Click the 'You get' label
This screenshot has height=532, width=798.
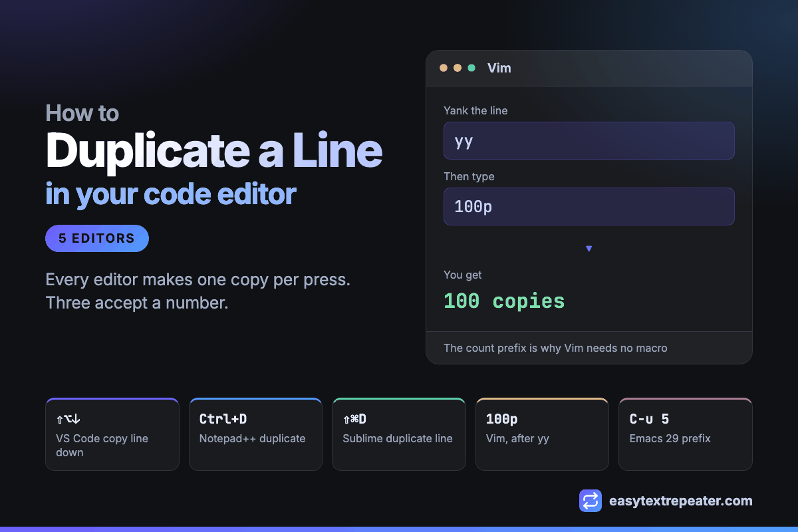point(463,275)
